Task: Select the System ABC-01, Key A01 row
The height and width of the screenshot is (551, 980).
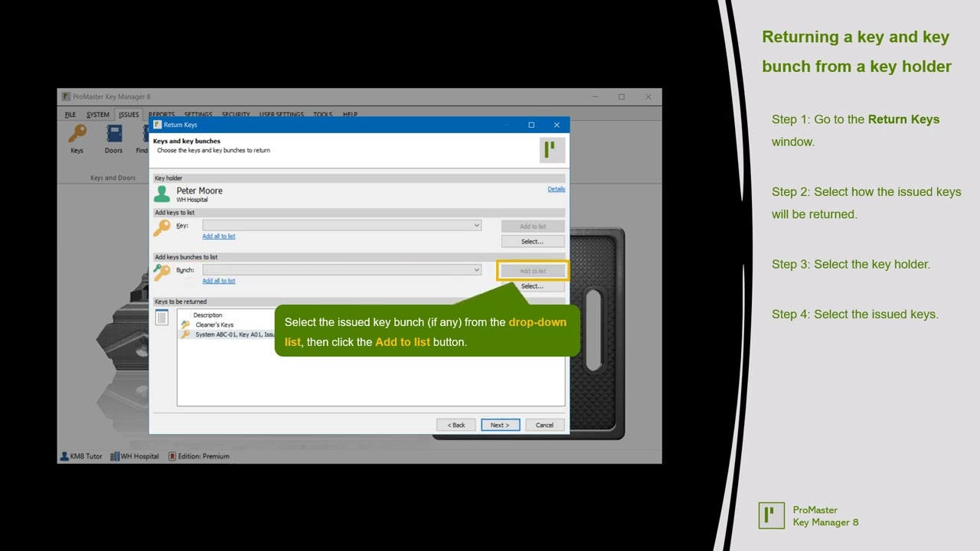Action: 371,334
